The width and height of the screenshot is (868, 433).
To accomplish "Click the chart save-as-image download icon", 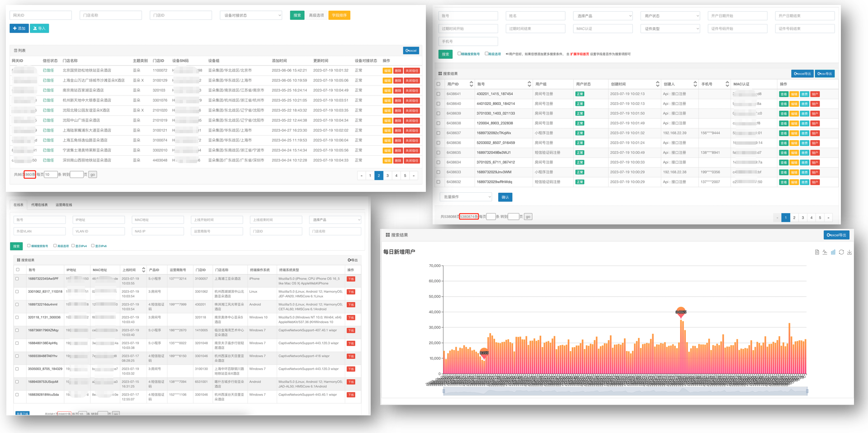I will [849, 252].
